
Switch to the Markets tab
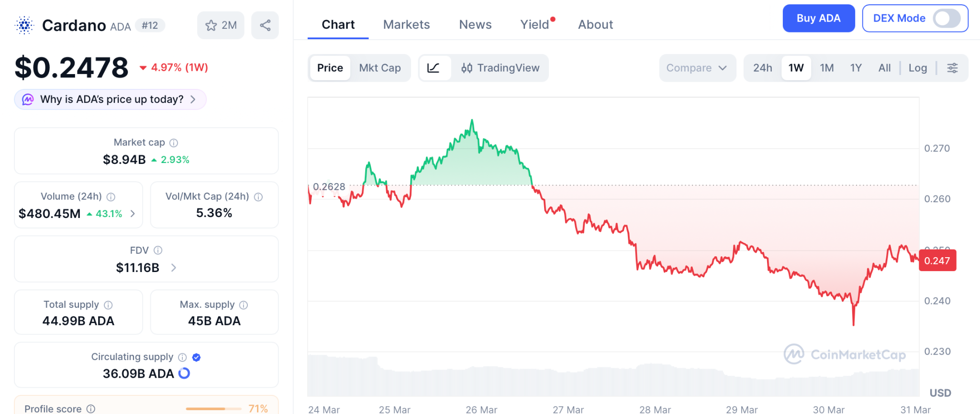click(406, 24)
